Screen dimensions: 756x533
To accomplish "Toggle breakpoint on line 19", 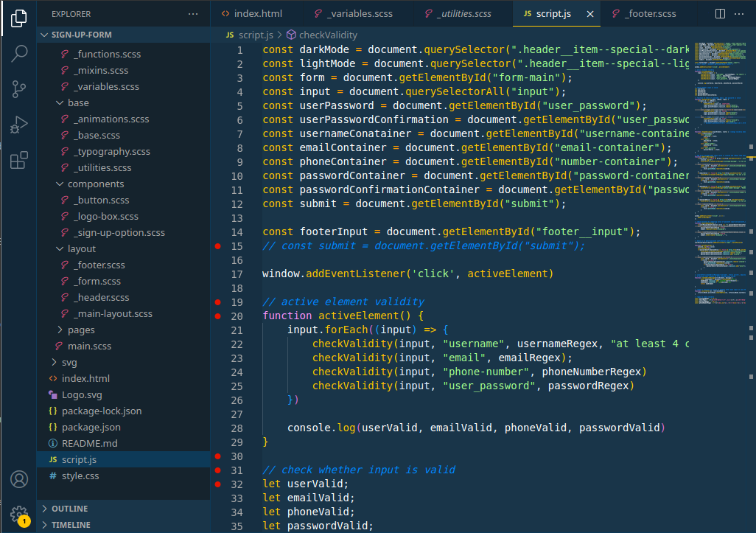I will [x=218, y=302].
